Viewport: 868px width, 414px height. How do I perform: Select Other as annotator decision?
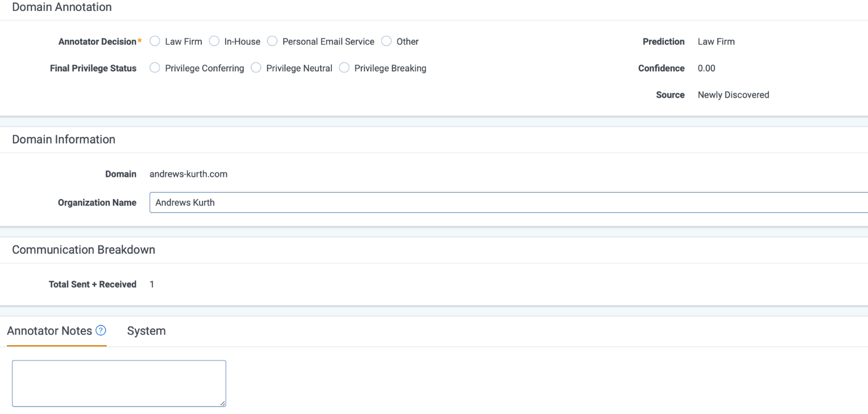click(387, 42)
